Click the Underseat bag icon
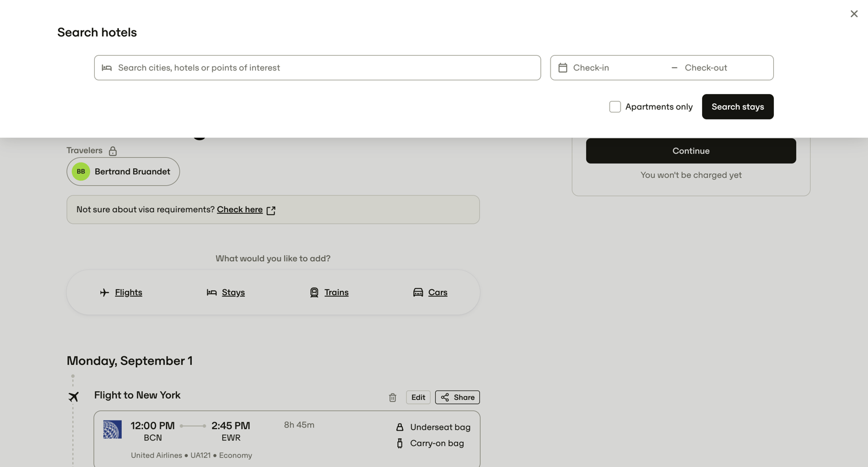Image resolution: width=868 pixels, height=467 pixels. pos(400,427)
